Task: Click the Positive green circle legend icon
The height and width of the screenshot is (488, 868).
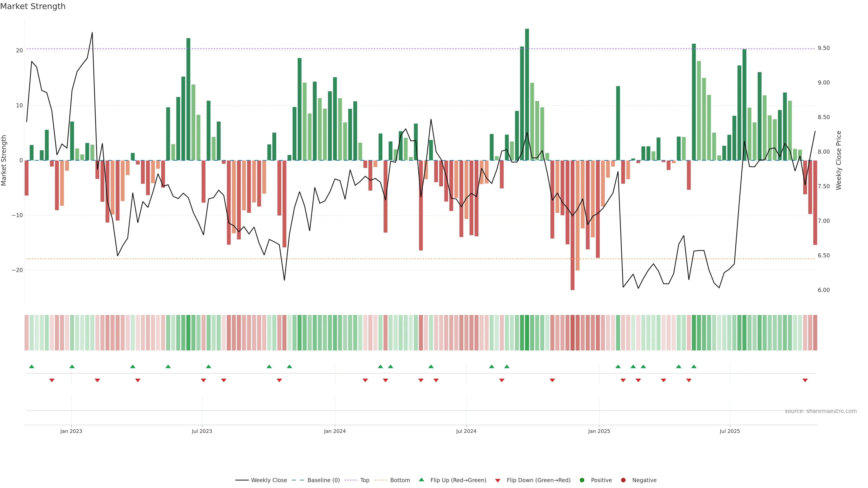Action: [582, 480]
